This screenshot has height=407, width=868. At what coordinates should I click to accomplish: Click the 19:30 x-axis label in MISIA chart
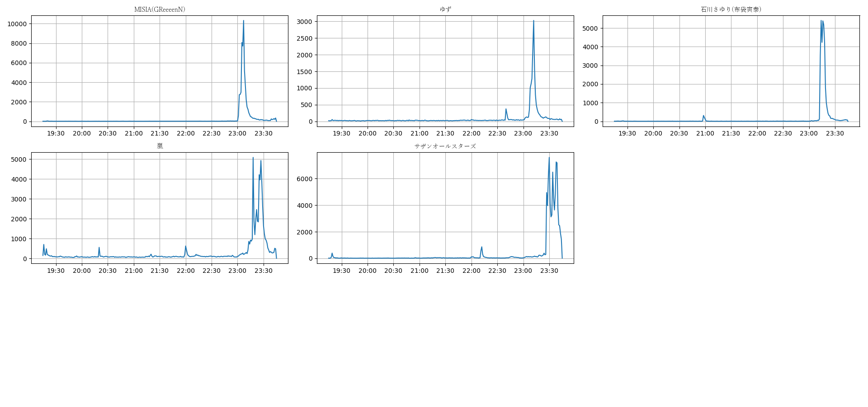[x=56, y=133]
